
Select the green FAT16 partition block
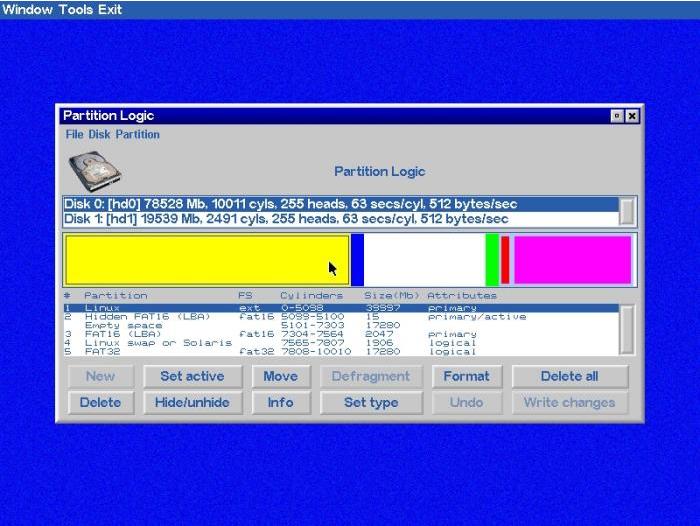[492, 260]
